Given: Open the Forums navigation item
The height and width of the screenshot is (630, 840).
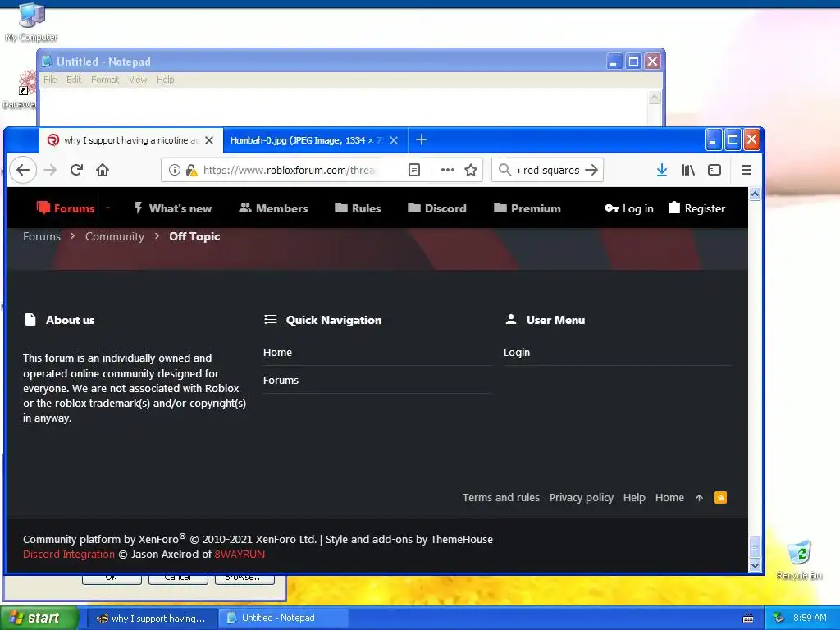Looking at the screenshot, I should click(66, 208).
